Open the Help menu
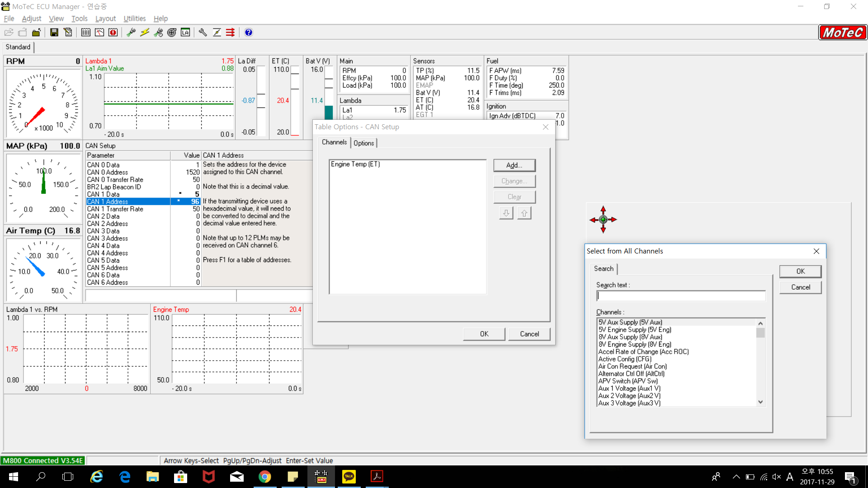 point(160,19)
